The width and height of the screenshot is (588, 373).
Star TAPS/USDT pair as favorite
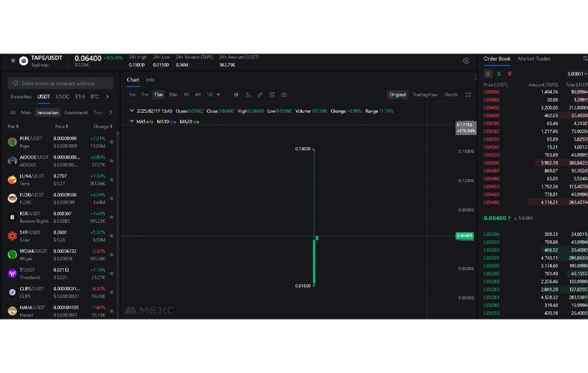[13, 60]
